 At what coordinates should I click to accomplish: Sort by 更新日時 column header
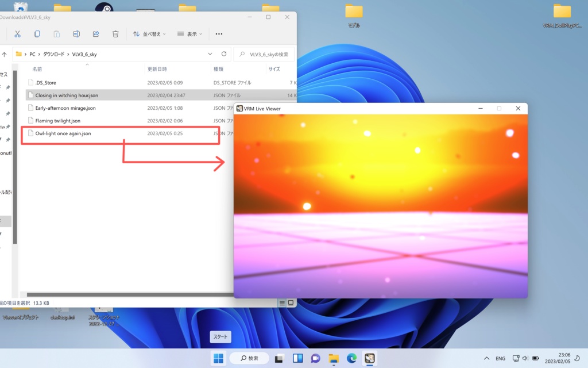[158, 68]
